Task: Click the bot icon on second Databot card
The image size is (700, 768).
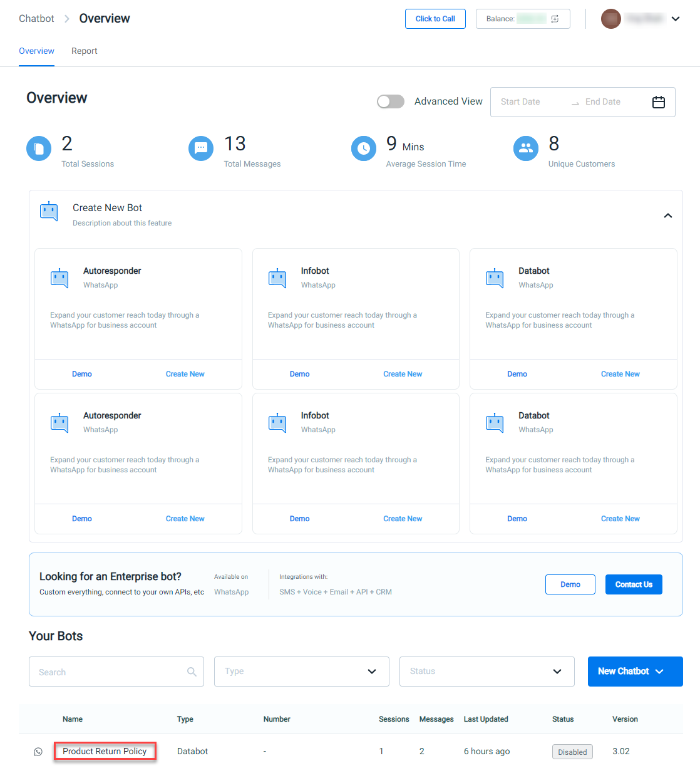Action: point(495,422)
